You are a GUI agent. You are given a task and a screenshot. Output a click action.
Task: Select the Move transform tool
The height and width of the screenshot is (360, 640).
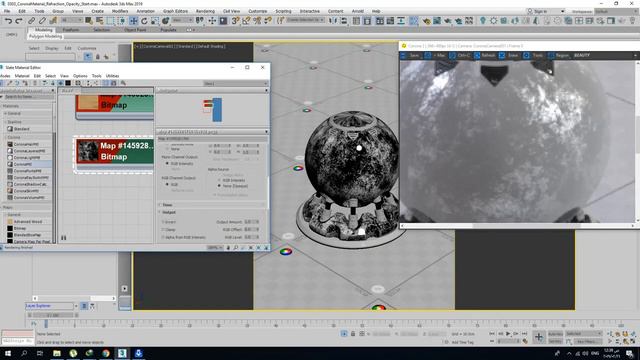[x=133, y=20]
